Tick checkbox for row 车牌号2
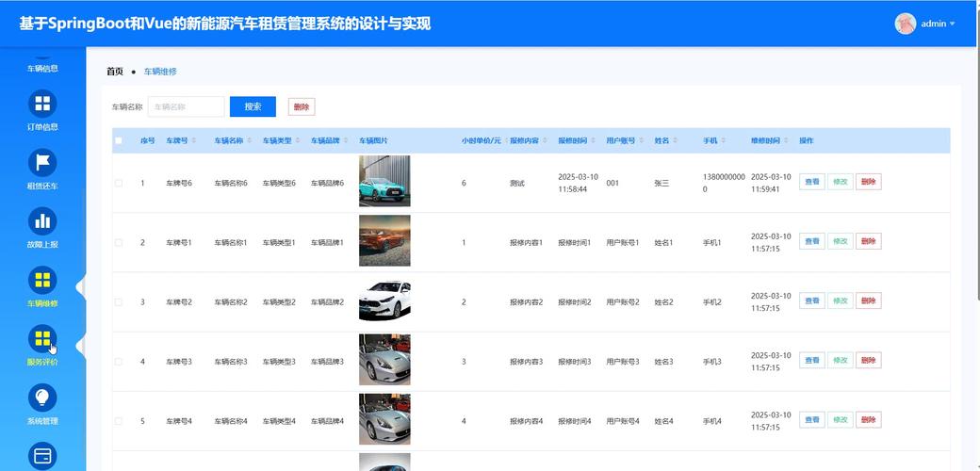Image resolution: width=980 pixels, height=471 pixels. click(x=119, y=301)
